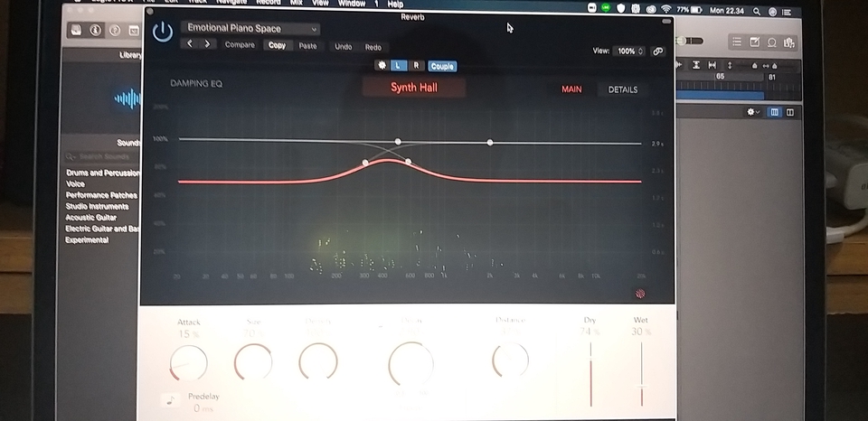Click the Attack knob
Image resolution: width=868 pixels, height=421 pixels.
coord(189,363)
